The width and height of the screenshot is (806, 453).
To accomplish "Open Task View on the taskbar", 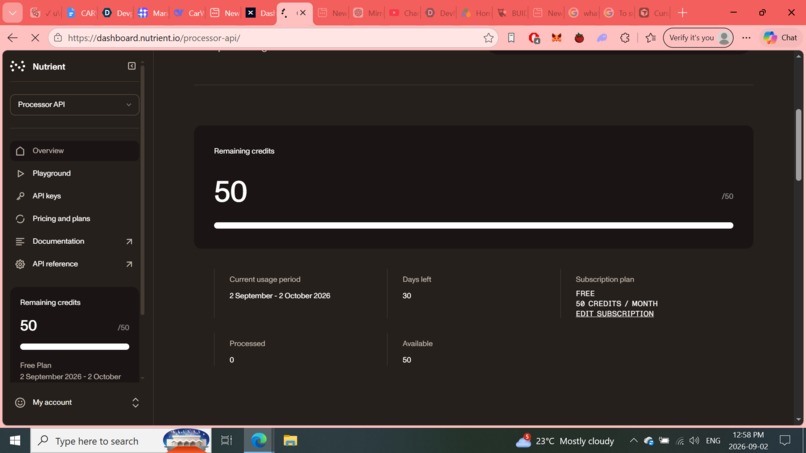I will [x=226, y=441].
